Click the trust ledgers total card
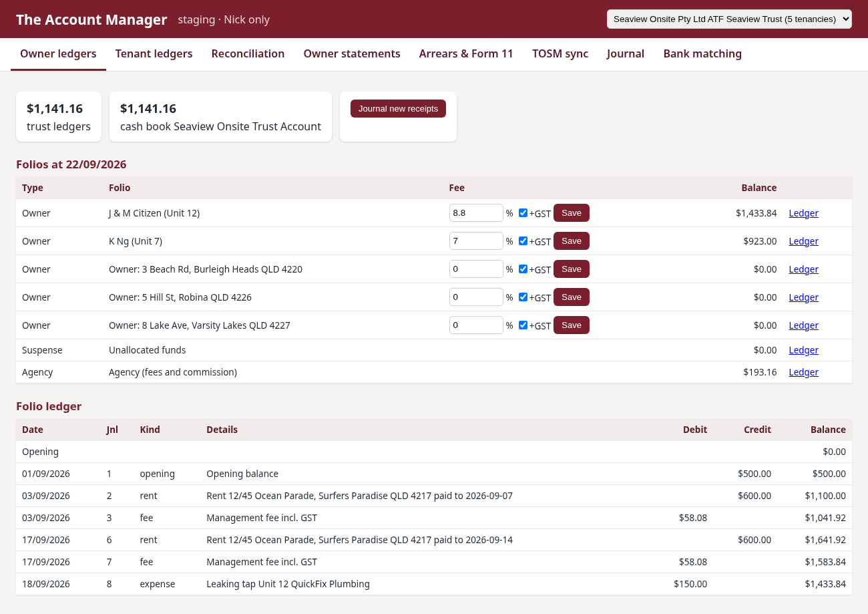Screen dimensions: 868x614 (59, 117)
